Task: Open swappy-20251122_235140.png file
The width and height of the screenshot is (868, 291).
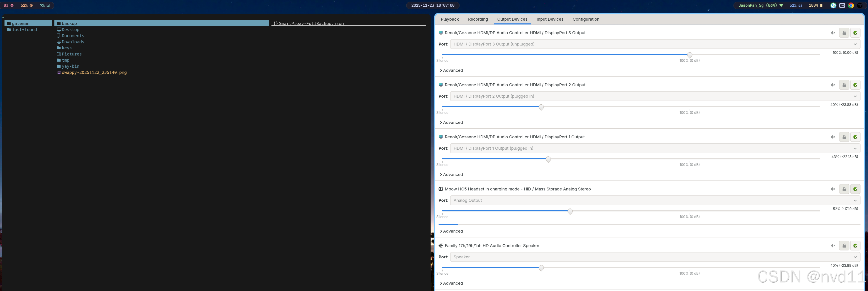Action: [94, 72]
